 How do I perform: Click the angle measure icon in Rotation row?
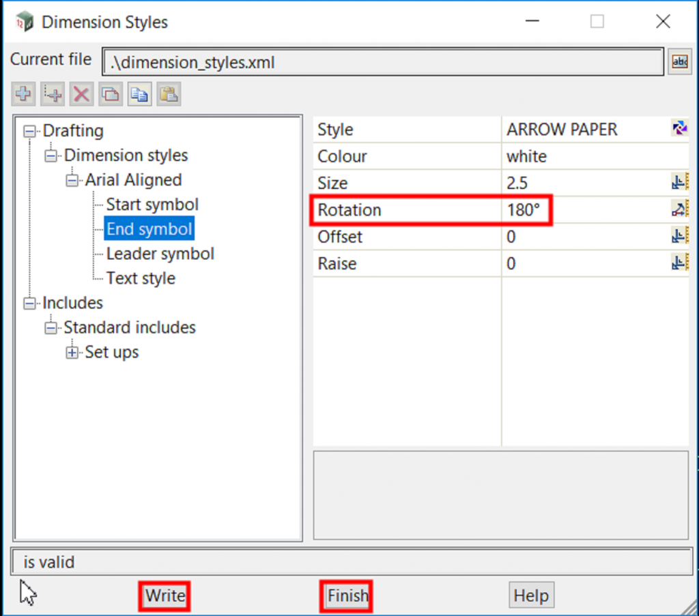[679, 210]
